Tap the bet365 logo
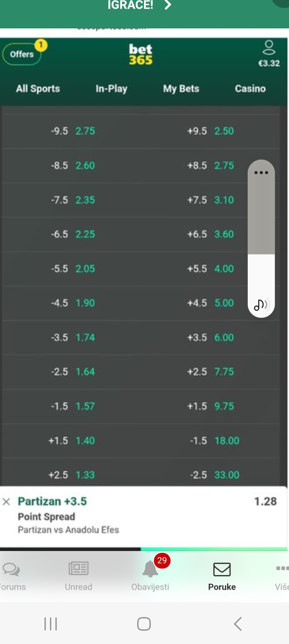Viewport: 289px width, 644px height. point(140,54)
